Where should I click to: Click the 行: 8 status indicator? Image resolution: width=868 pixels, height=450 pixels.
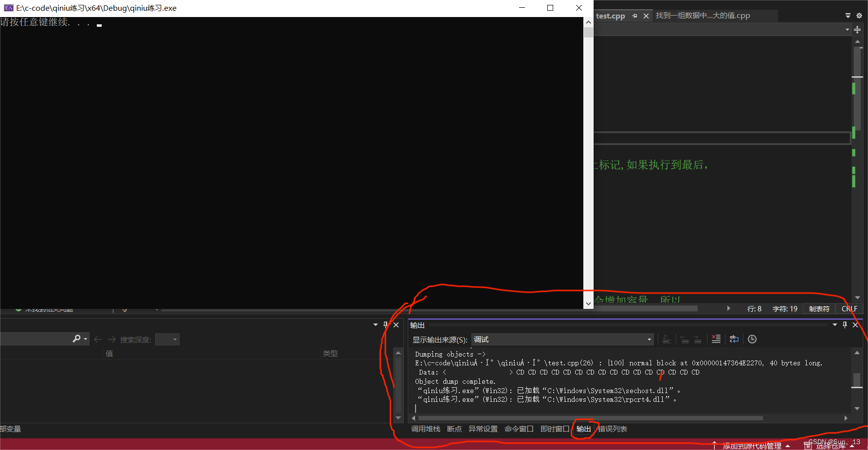[755, 308]
